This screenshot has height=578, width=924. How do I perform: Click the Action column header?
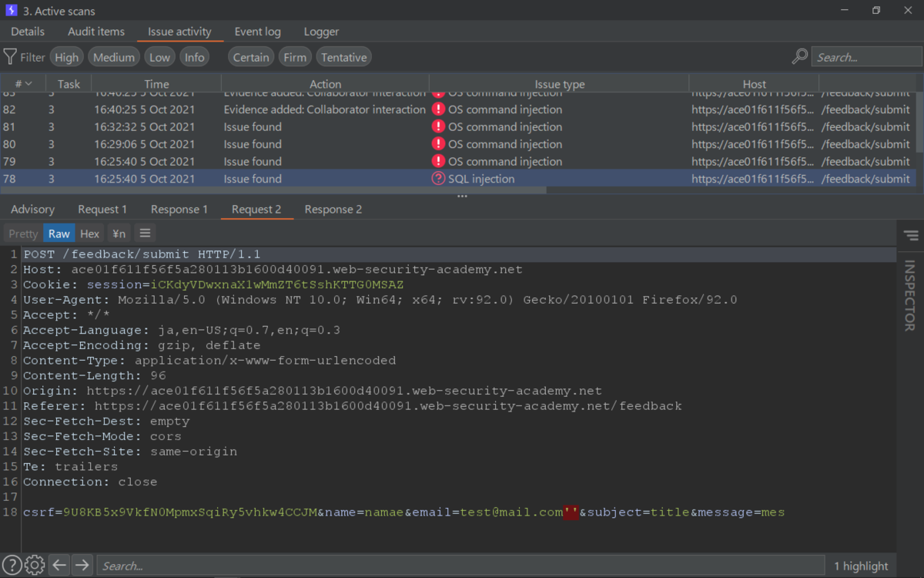[325, 84]
